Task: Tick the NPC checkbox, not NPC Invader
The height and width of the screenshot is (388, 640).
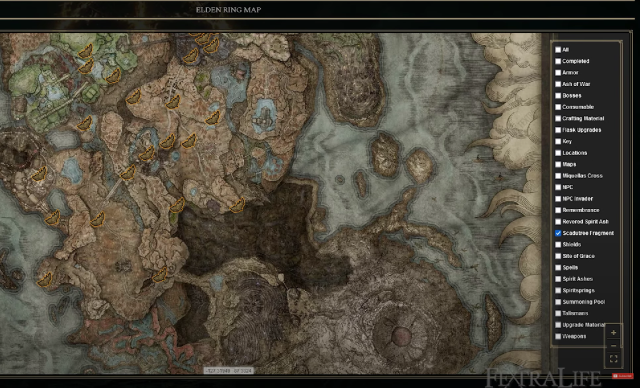Action: (558, 187)
